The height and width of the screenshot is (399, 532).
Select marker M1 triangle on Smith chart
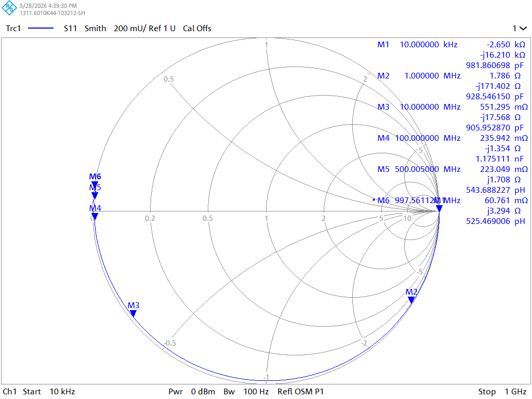439,209
